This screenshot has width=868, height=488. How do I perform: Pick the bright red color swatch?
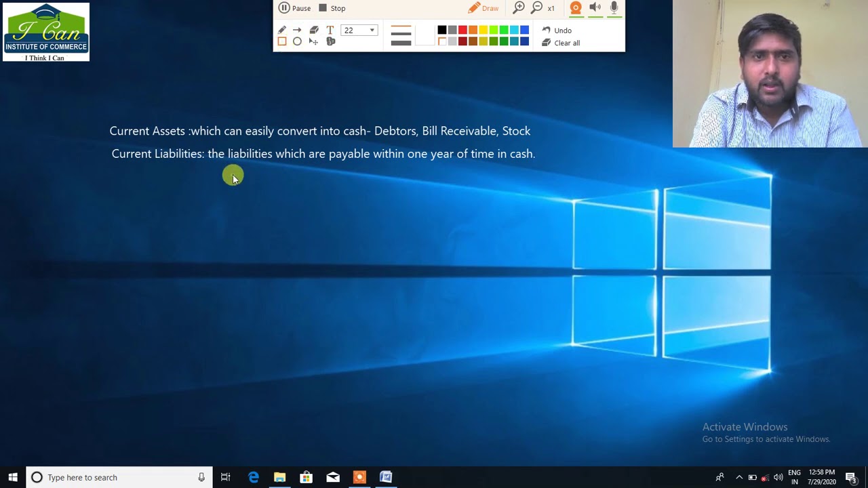coord(462,30)
